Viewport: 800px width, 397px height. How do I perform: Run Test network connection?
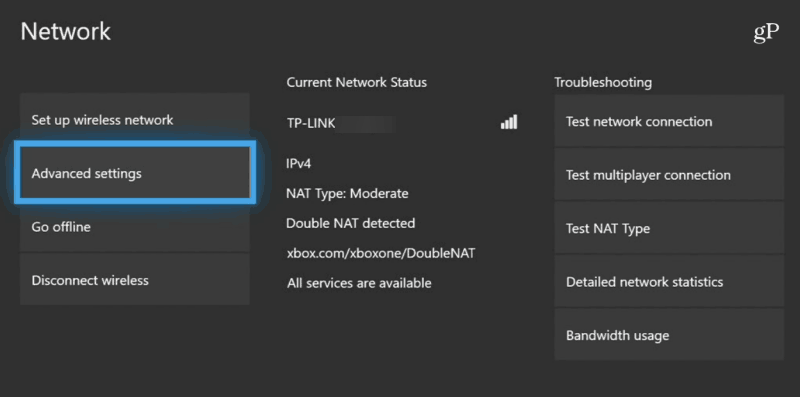(669, 121)
